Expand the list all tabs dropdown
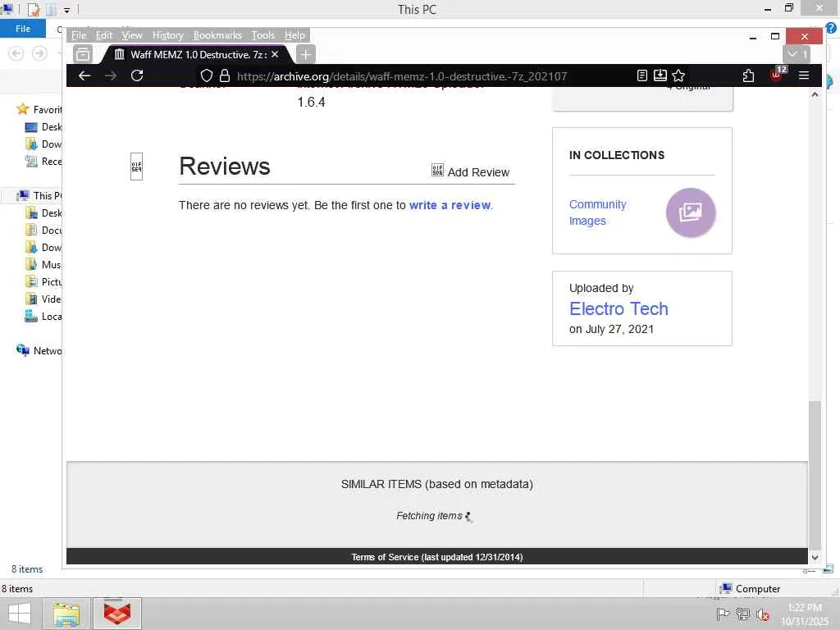The width and height of the screenshot is (840, 630). (x=796, y=54)
